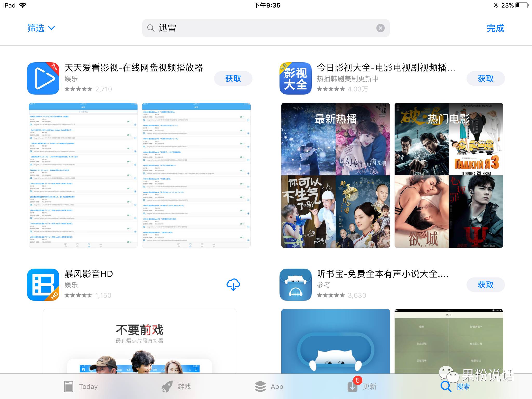View the 不要前戏 preview image
The image size is (532, 399).
[140, 341]
